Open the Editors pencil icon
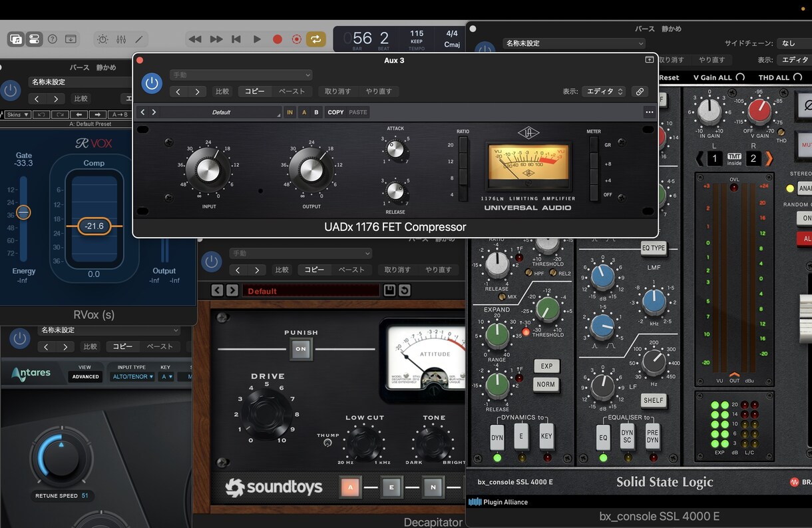This screenshot has height=528, width=812. pyautogui.click(x=139, y=39)
